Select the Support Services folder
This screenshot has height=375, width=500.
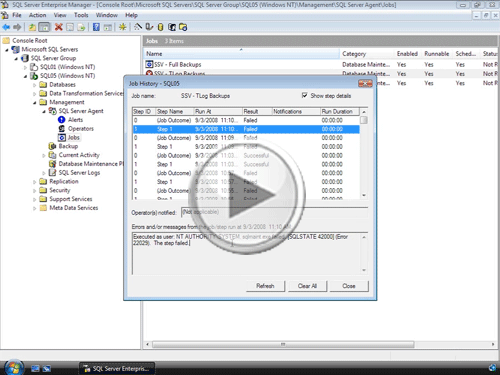[x=70, y=199]
